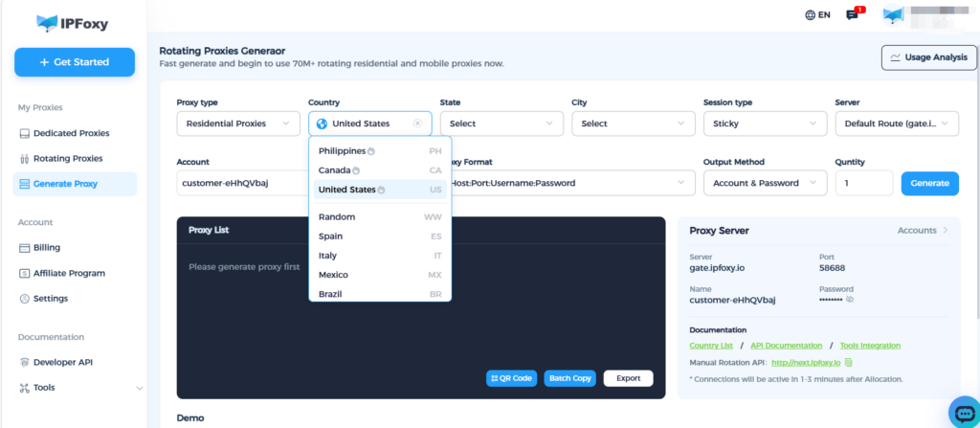Open the Proxy type dropdown
Image resolution: width=980 pixels, height=428 pixels.
[x=238, y=124]
